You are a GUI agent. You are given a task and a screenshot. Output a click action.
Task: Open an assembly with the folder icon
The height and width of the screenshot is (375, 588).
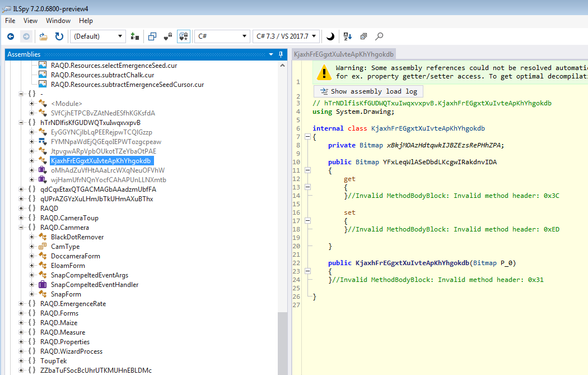point(43,36)
